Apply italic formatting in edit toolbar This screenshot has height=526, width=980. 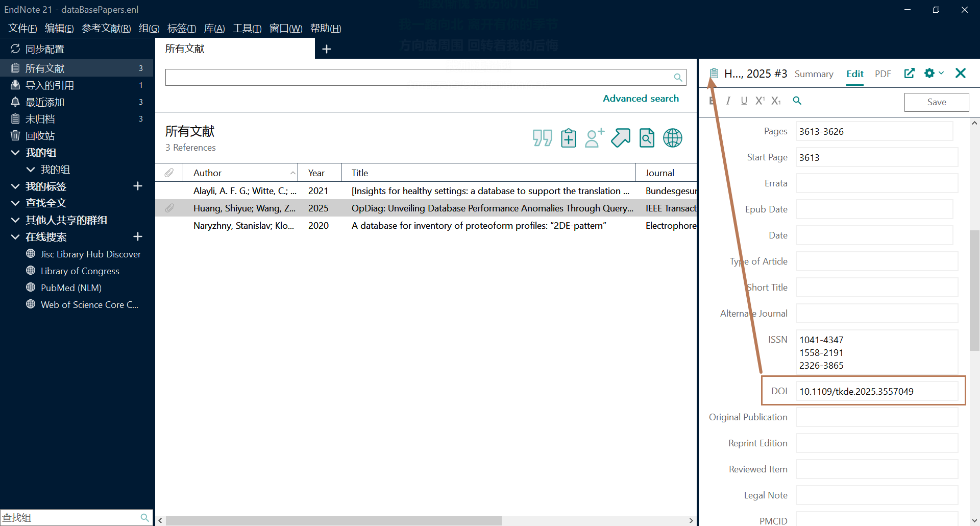click(x=728, y=101)
